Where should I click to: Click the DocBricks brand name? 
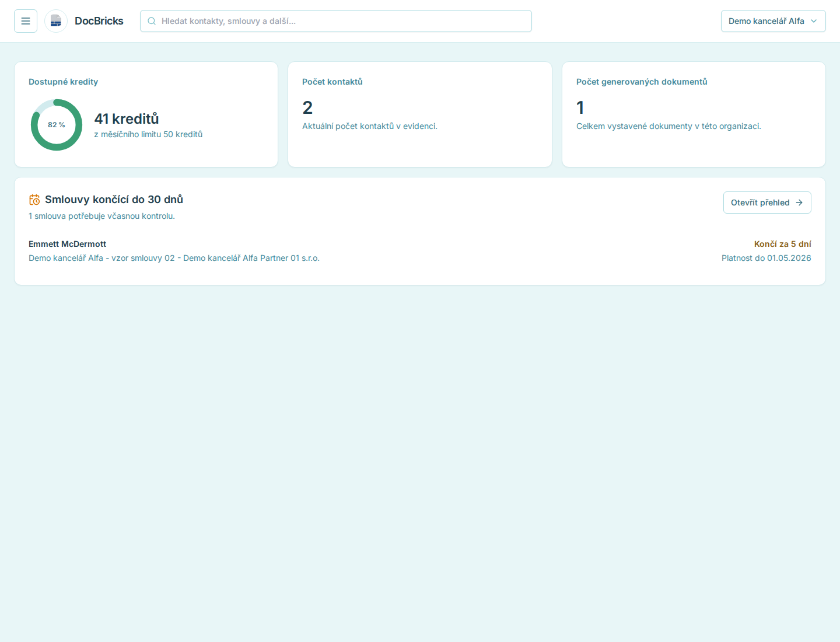click(x=99, y=21)
